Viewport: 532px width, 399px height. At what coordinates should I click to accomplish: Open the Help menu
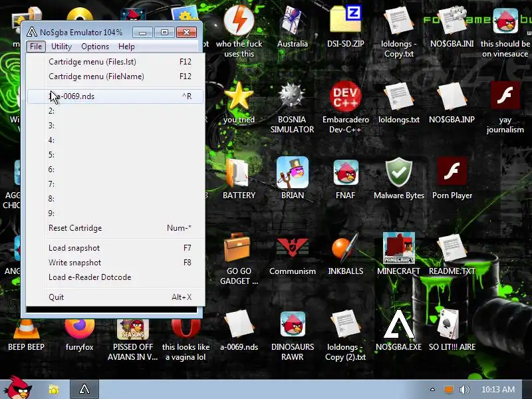(x=126, y=47)
